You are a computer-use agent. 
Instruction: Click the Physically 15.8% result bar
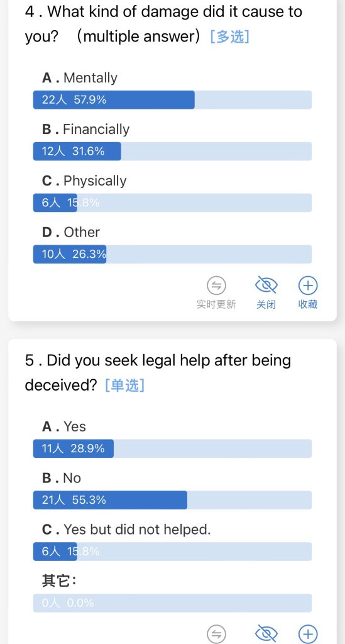(x=172, y=203)
